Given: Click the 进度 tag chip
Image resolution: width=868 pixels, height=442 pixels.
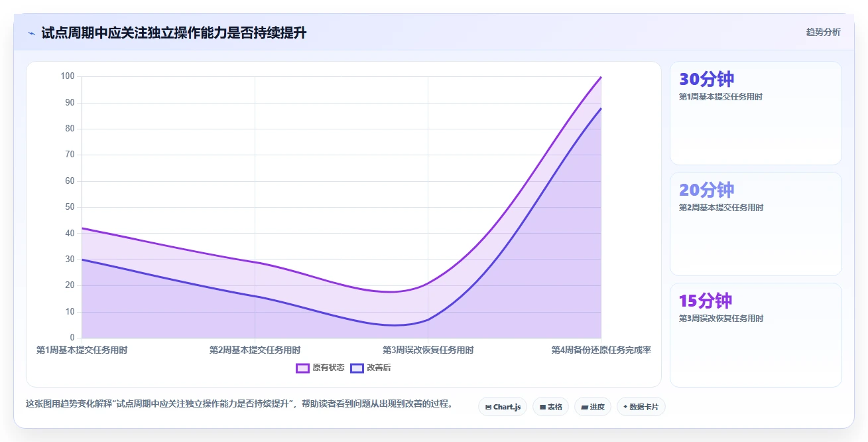Looking at the screenshot, I should (593, 407).
